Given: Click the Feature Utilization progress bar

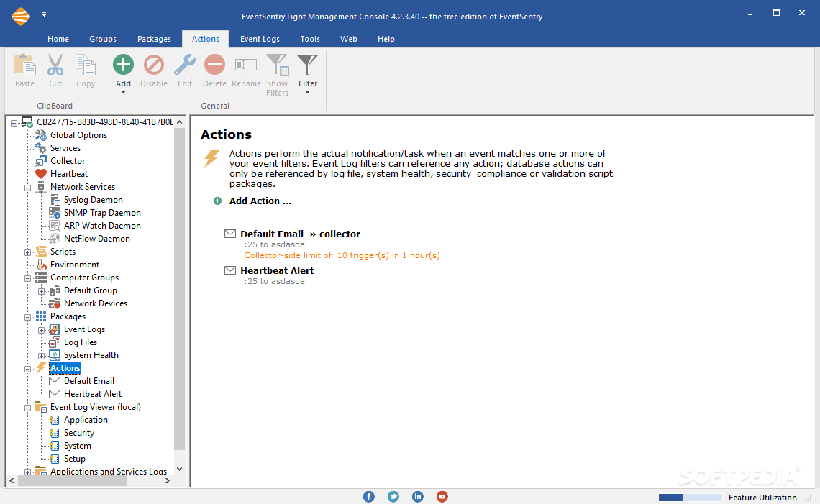Looking at the screenshot, I should (690, 498).
